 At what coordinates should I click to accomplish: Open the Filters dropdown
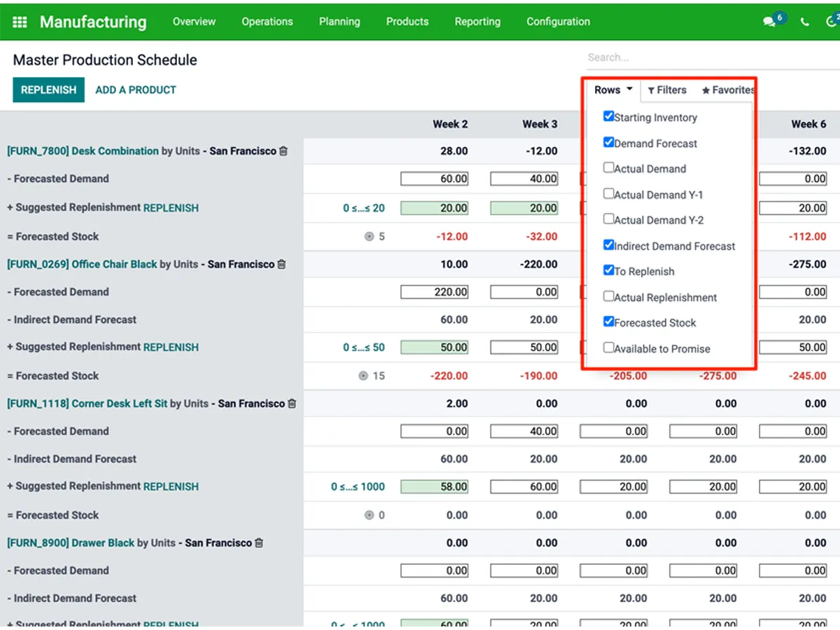pos(667,90)
